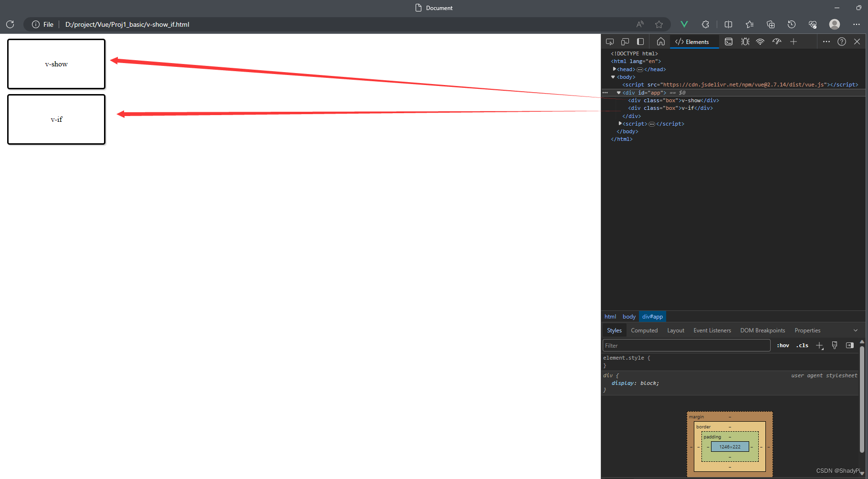Switch to the DOM Breakpoints tab
Viewport: 868px width, 479px height.
[763, 330]
